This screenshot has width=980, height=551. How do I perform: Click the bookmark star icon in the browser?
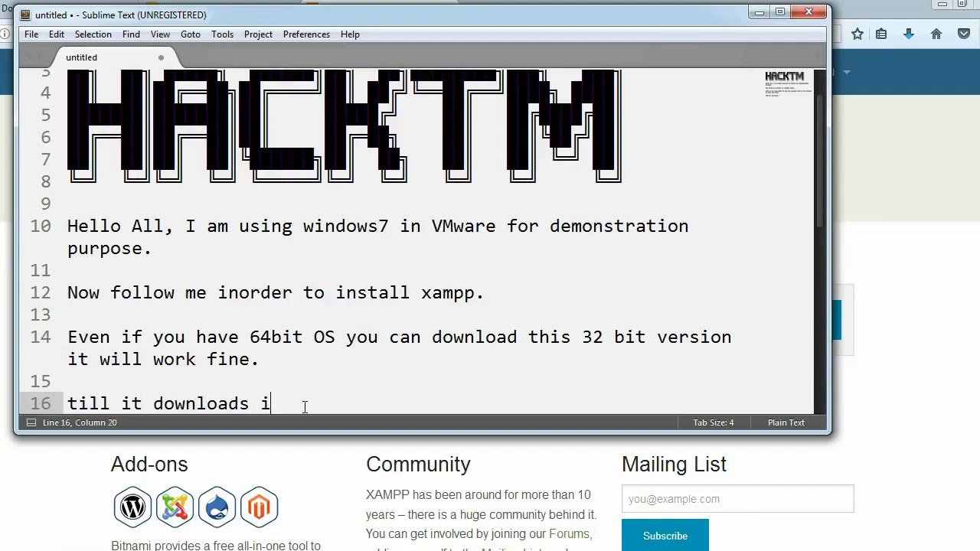coord(857,34)
